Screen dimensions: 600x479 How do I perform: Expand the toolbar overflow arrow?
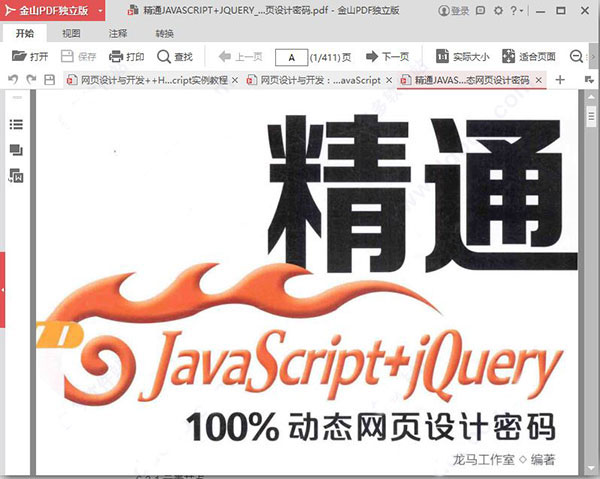click(593, 57)
